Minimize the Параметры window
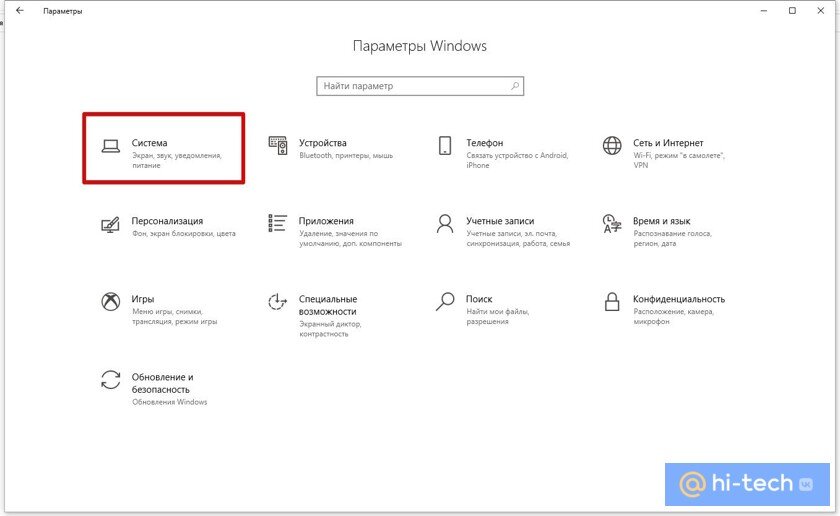 (x=764, y=11)
